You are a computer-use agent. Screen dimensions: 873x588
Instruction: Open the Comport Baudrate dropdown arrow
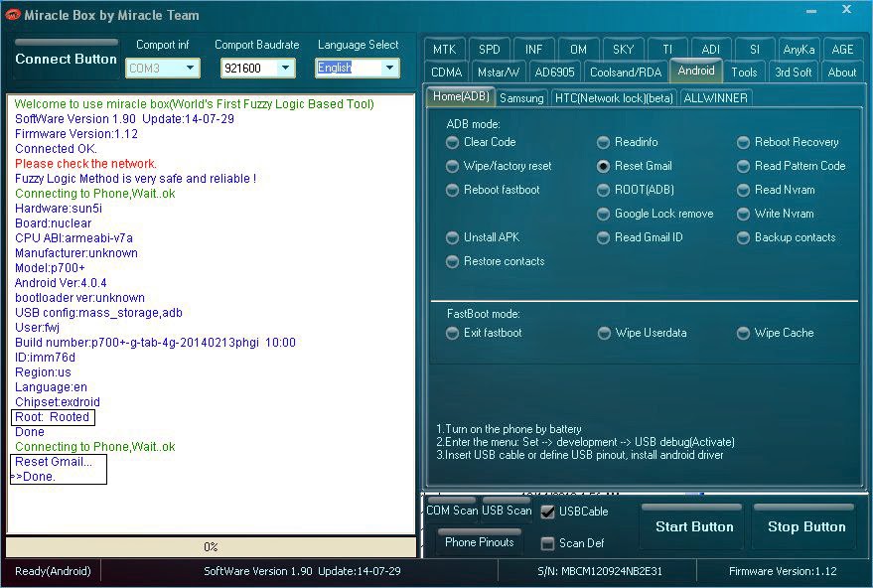point(286,68)
